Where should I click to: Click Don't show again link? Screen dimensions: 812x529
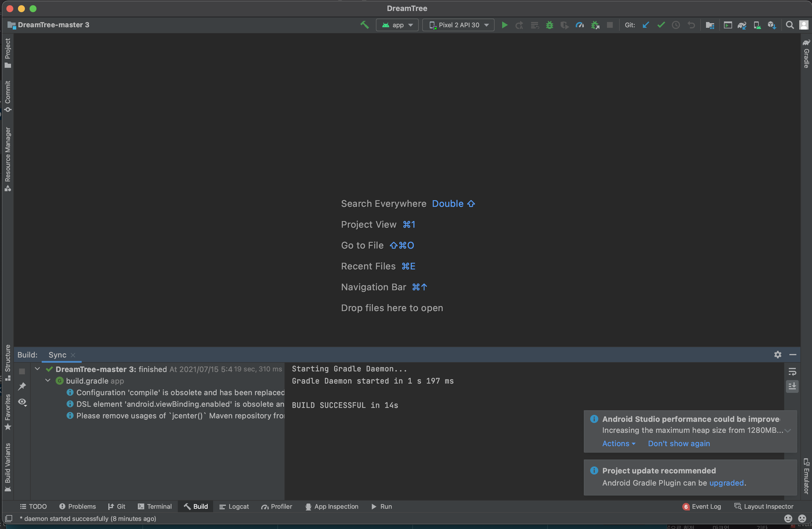679,443
